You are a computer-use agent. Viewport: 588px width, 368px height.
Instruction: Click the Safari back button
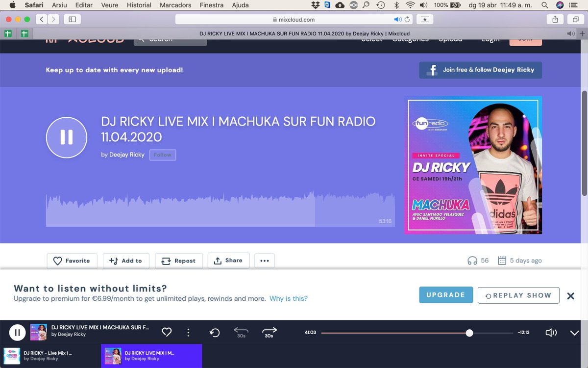click(x=42, y=20)
